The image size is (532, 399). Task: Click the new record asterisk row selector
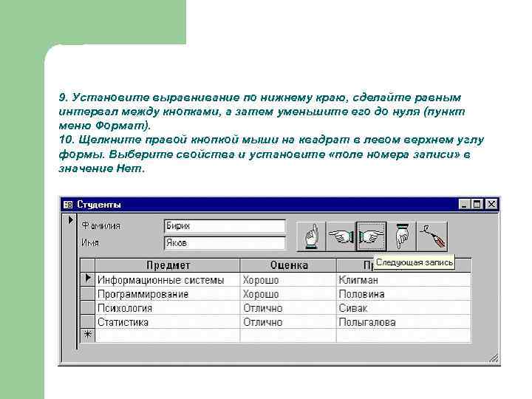click(x=88, y=335)
